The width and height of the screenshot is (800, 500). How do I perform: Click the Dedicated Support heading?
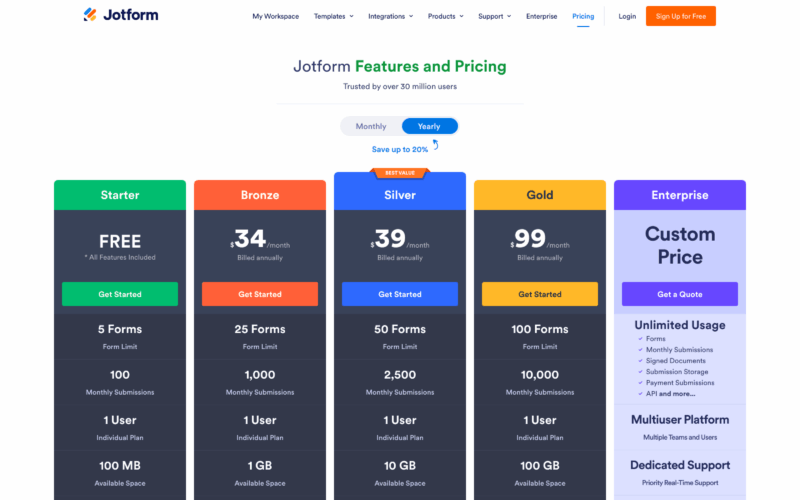click(x=680, y=465)
